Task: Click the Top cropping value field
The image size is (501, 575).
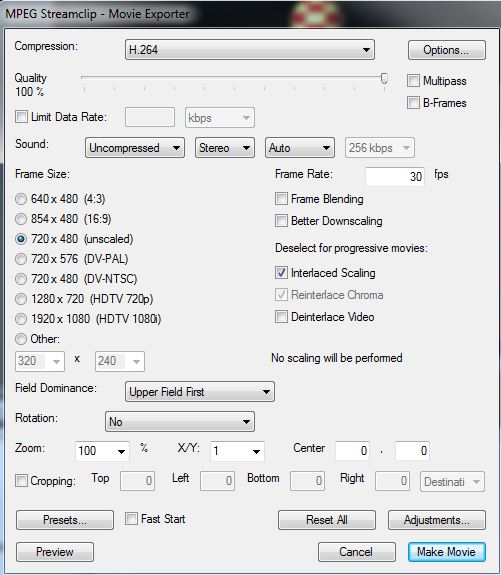Action: [138, 481]
